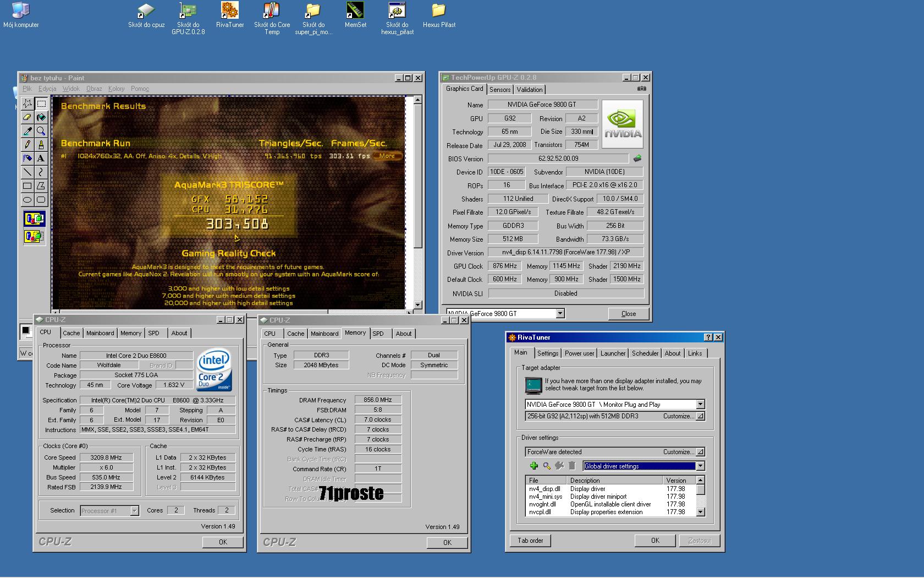This screenshot has height=578, width=924.
Task: Click the Paint vertical scrollbar up arrow
Action: [417, 100]
